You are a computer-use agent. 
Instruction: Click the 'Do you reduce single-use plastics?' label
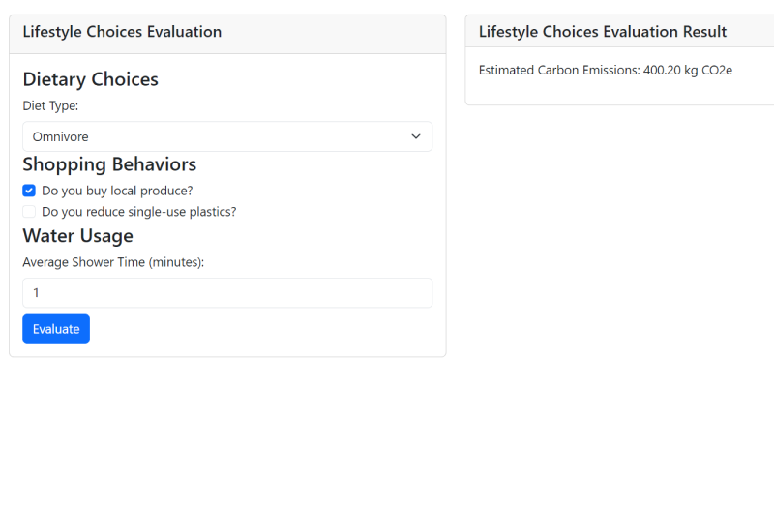tap(138, 212)
